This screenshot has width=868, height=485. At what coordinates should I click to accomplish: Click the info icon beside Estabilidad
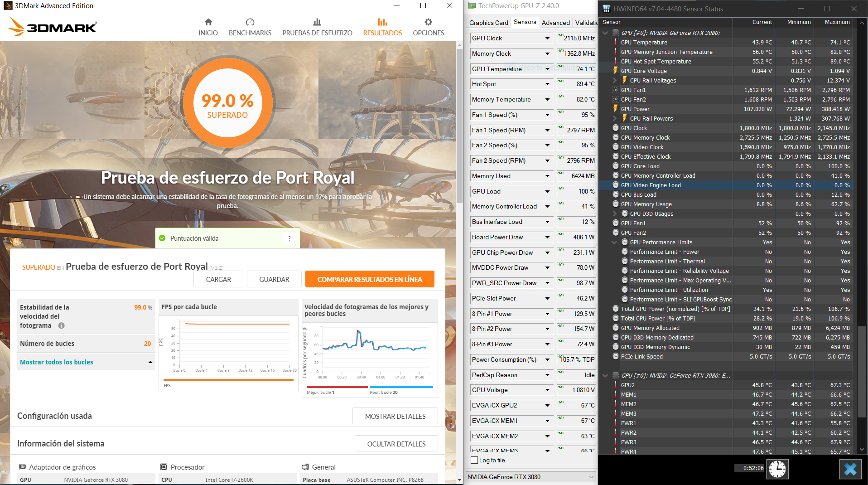point(62,325)
